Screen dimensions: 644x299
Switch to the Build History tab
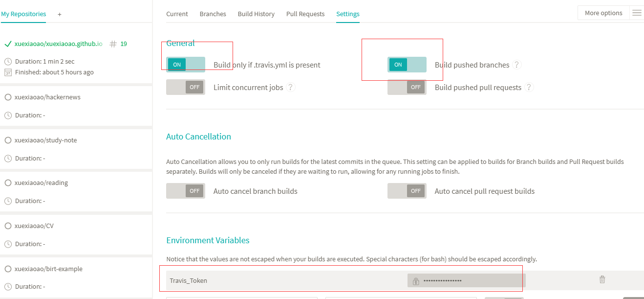[256, 14]
